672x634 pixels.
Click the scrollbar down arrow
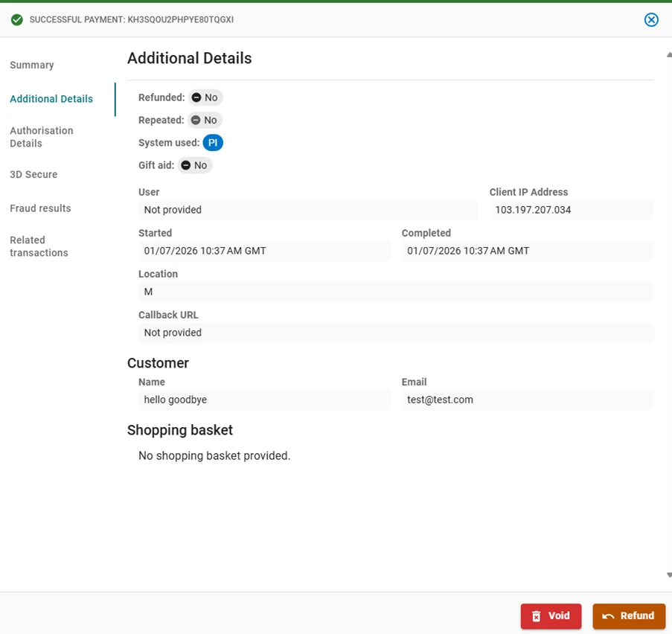coord(669,575)
